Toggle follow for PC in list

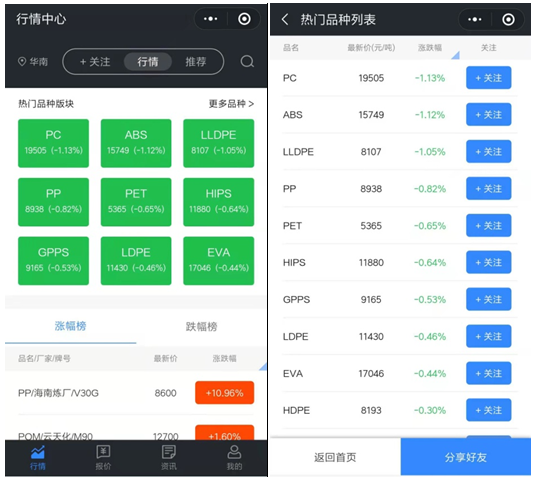(488, 78)
